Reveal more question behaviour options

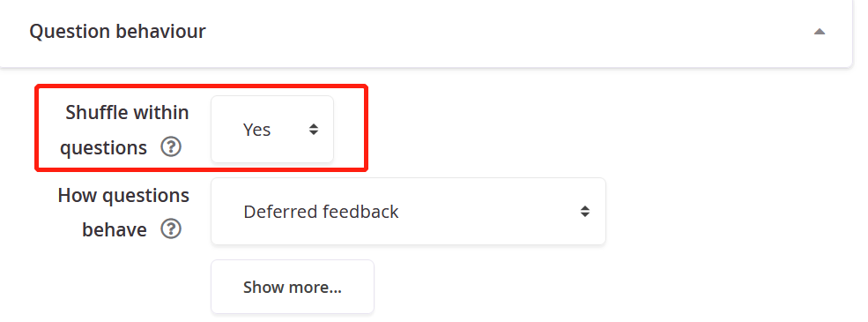coord(293,287)
